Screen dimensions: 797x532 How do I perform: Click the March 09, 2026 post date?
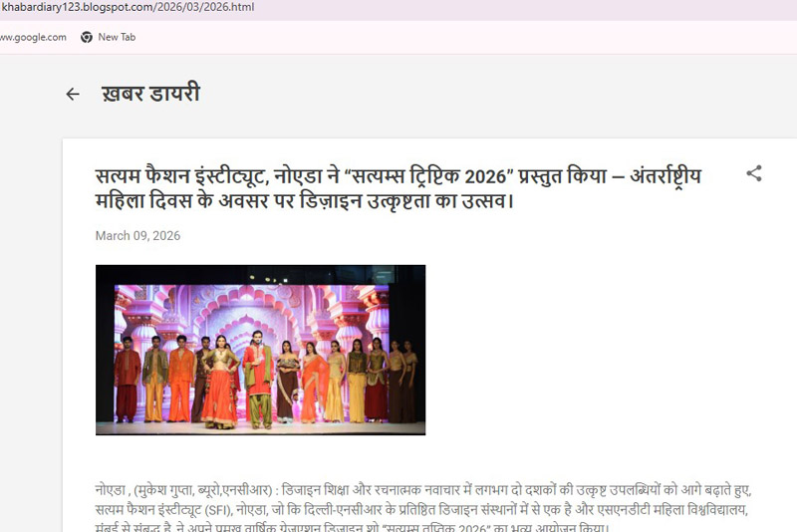click(x=137, y=236)
